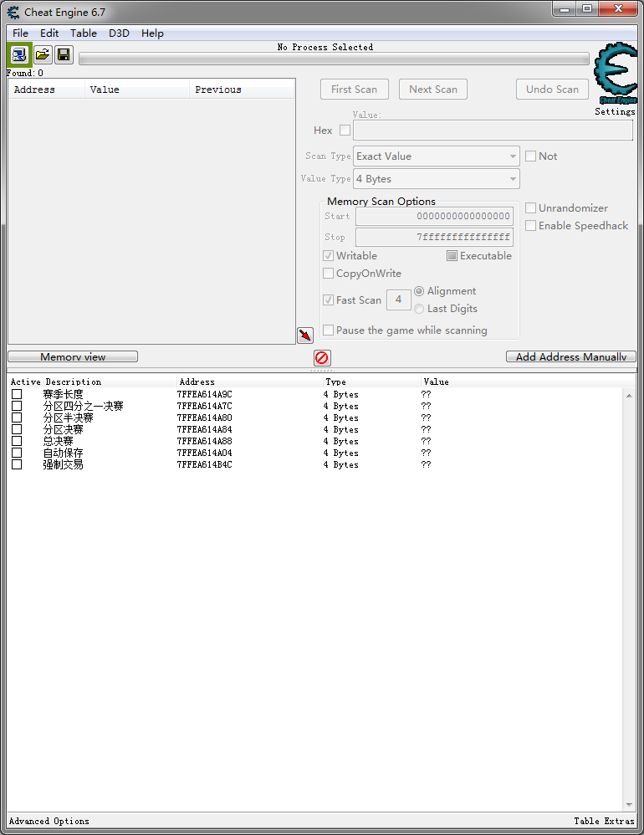The height and width of the screenshot is (835, 644).
Task: Click the Cheat Engine logo settings icon
Action: tap(616, 74)
